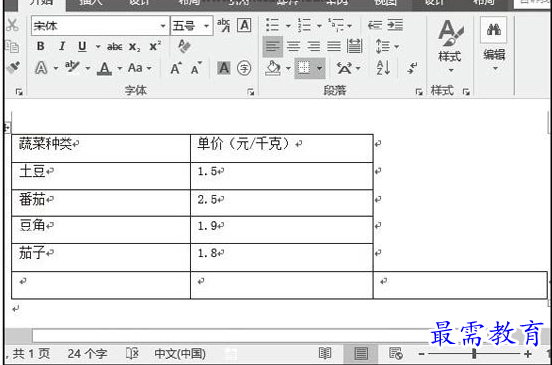Open highlight color dropdown arrow
Image resolution: width=552 pixels, height=365 pixels.
coord(88,68)
